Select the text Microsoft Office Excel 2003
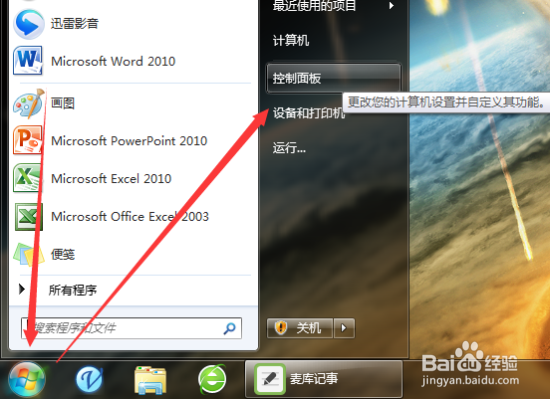Viewport: 550px width, 399px height. coord(130,216)
